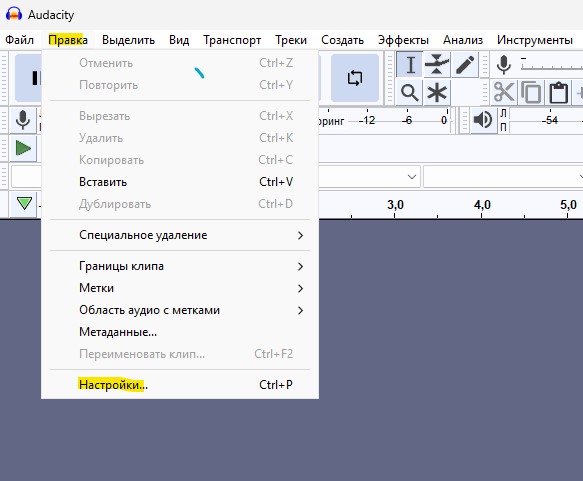Image resolution: width=583 pixels, height=481 pixels.
Task: Expand the Метки submenu
Action: pyautogui.click(x=180, y=288)
